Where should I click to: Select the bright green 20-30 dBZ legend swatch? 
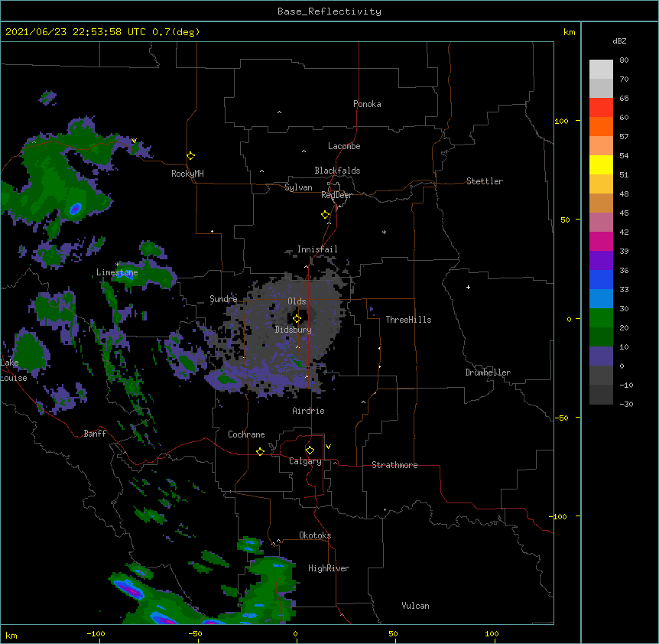click(x=601, y=318)
